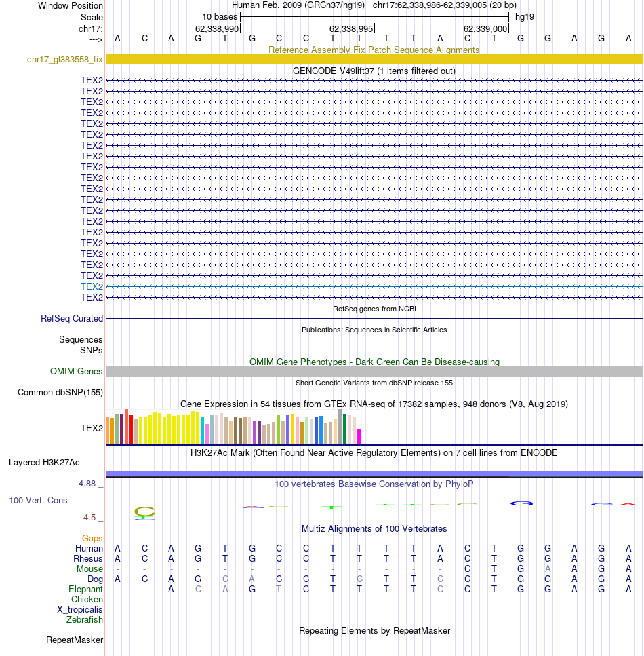
Task: Click position marker 62,338,995 on ruler
Action: point(352,29)
